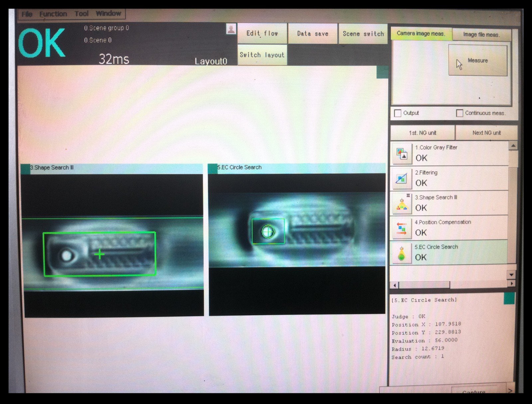Click the Color Gray Filter unit icon
The width and height of the screenshot is (532, 404).
click(x=402, y=154)
